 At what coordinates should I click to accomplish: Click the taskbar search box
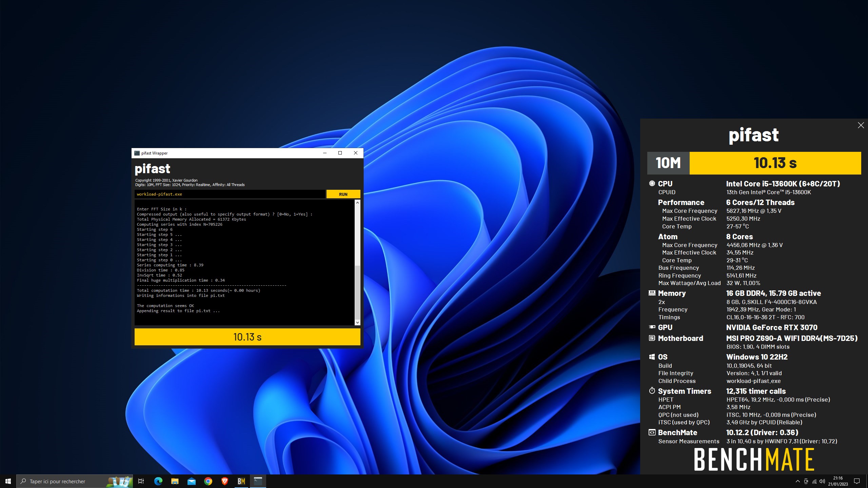tap(75, 481)
